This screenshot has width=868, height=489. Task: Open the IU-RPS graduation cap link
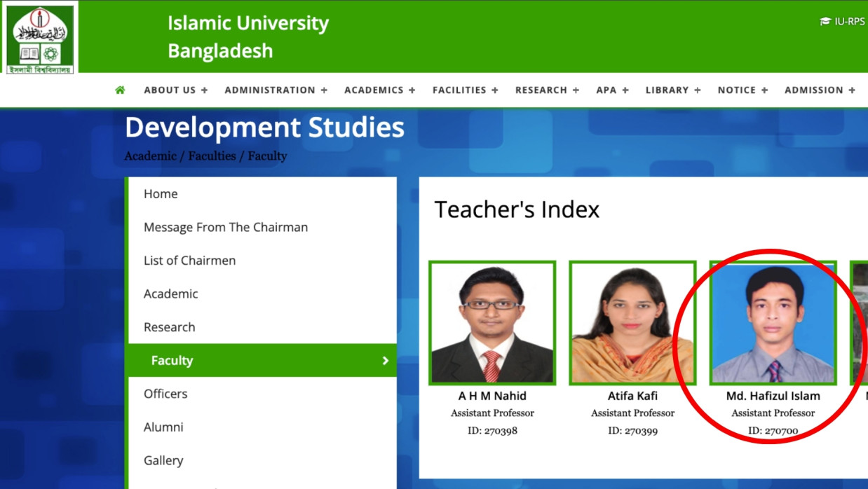pyautogui.click(x=842, y=22)
